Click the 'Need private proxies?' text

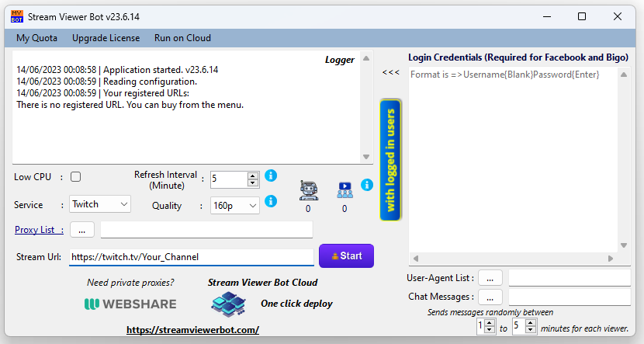(x=130, y=283)
